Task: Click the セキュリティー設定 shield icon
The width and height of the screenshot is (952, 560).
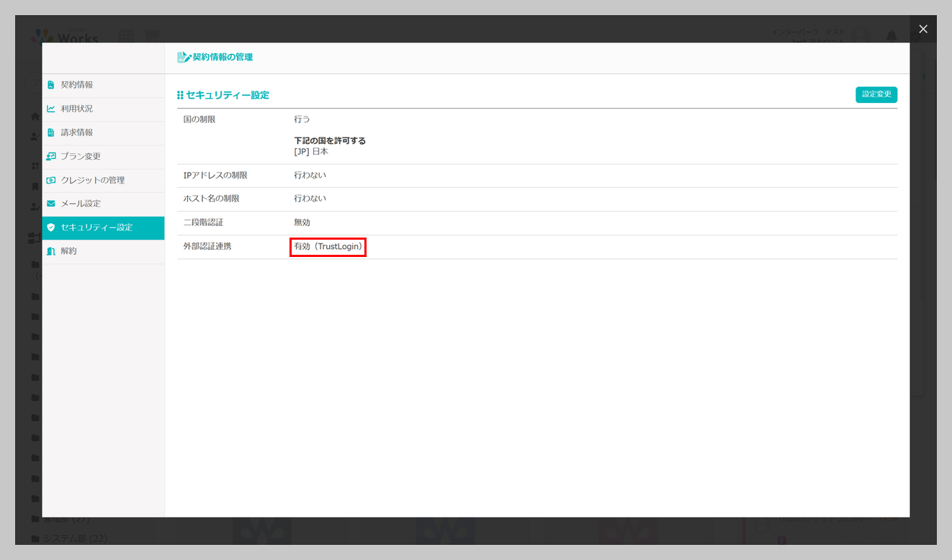Action: coord(51,227)
